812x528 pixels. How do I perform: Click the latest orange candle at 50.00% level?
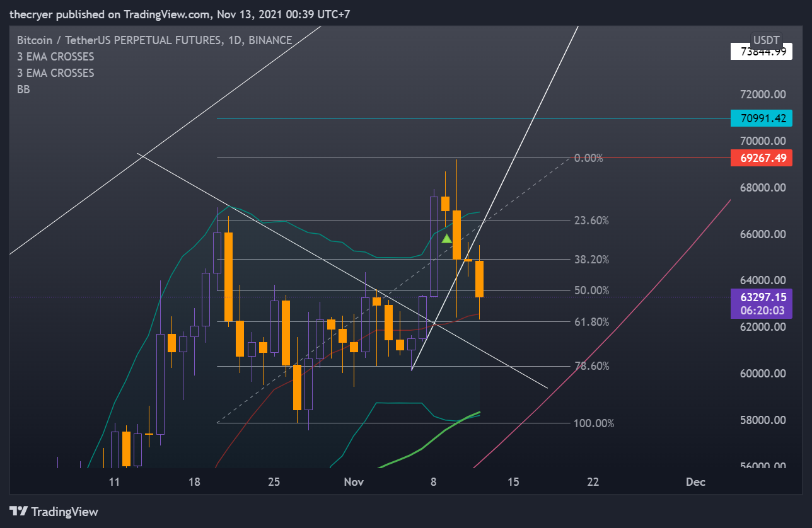point(479,279)
